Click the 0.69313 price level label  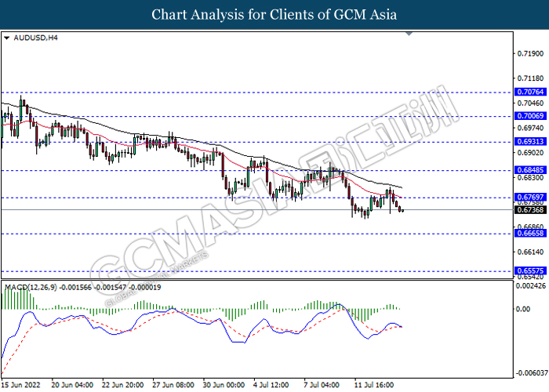pos(530,141)
